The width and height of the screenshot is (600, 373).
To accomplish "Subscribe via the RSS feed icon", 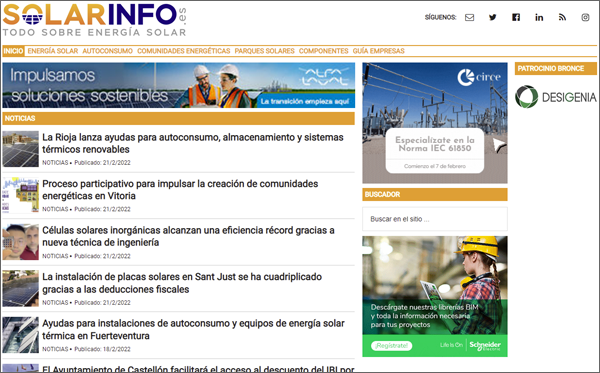I will (562, 17).
